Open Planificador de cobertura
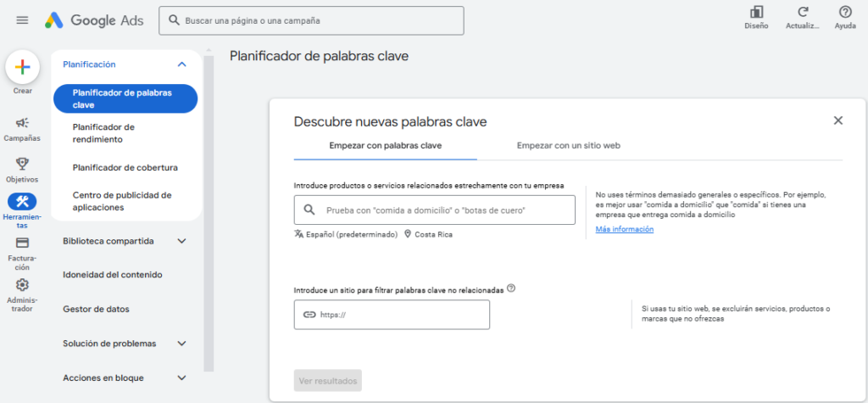Screen dimensions: 868x403 pyautogui.click(x=125, y=167)
